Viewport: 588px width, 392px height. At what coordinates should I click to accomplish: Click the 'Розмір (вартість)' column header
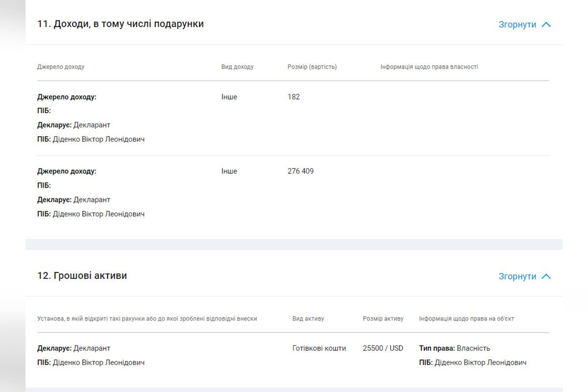[x=312, y=67]
